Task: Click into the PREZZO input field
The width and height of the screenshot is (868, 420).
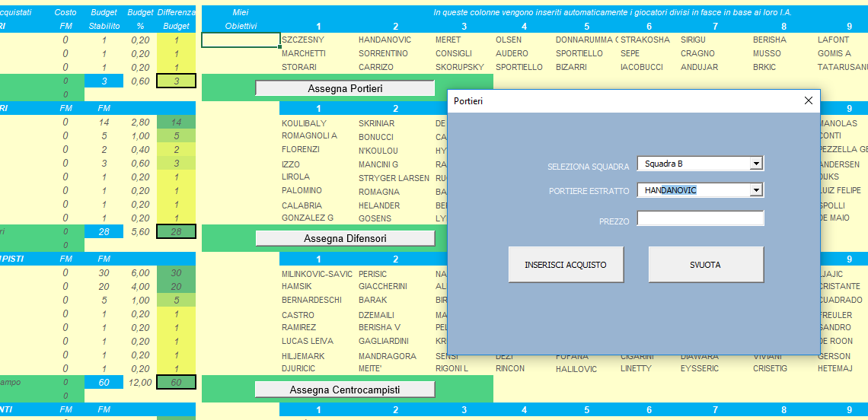Action: click(x=700, y=218)
